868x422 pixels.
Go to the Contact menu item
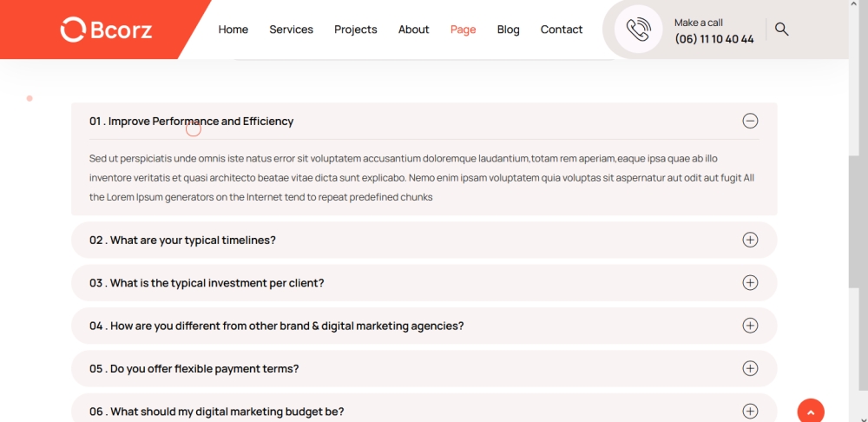click(562, 30)
